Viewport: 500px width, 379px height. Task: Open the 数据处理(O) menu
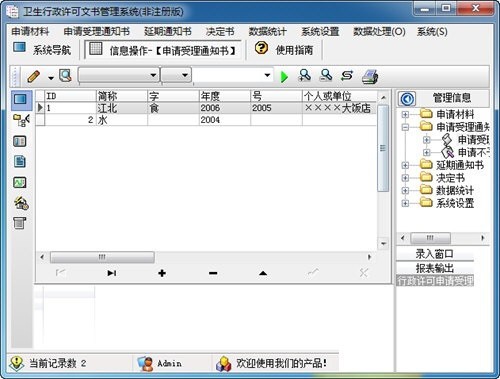tap(379, 32)
